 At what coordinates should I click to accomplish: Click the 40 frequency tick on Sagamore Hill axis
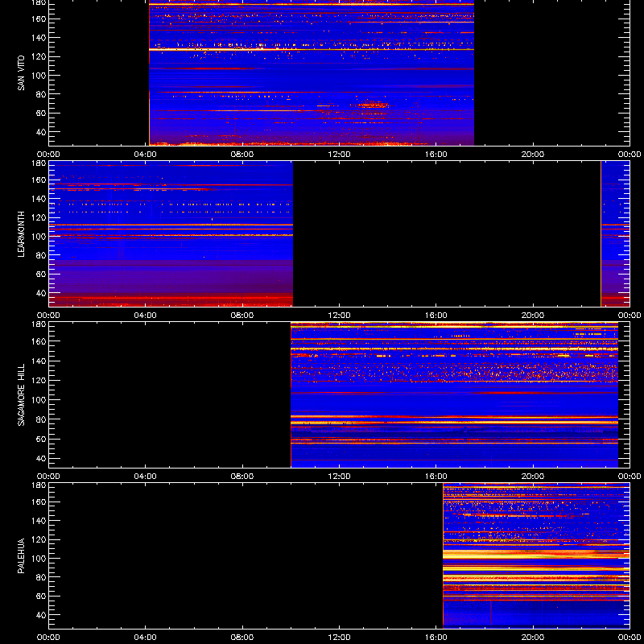coord(41,458)
